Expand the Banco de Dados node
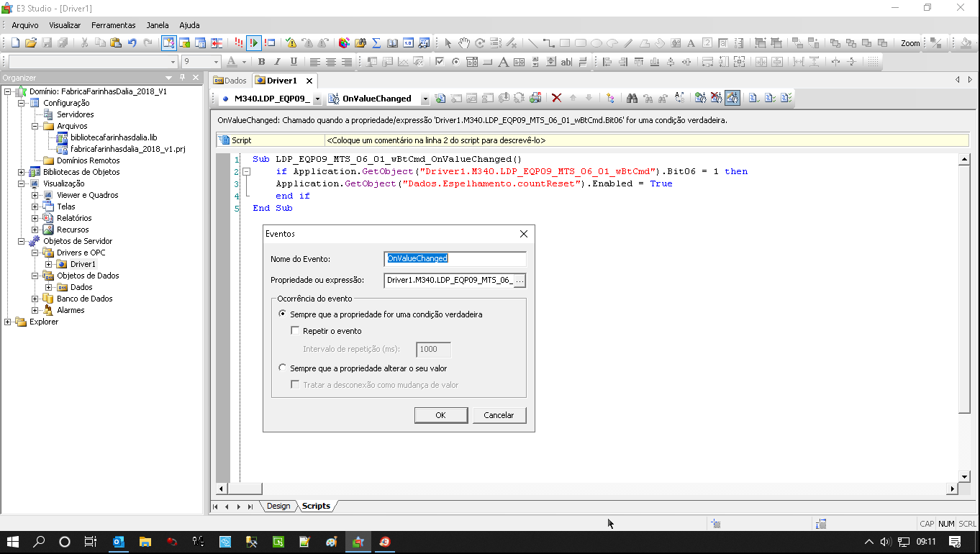 coord(35,299)
